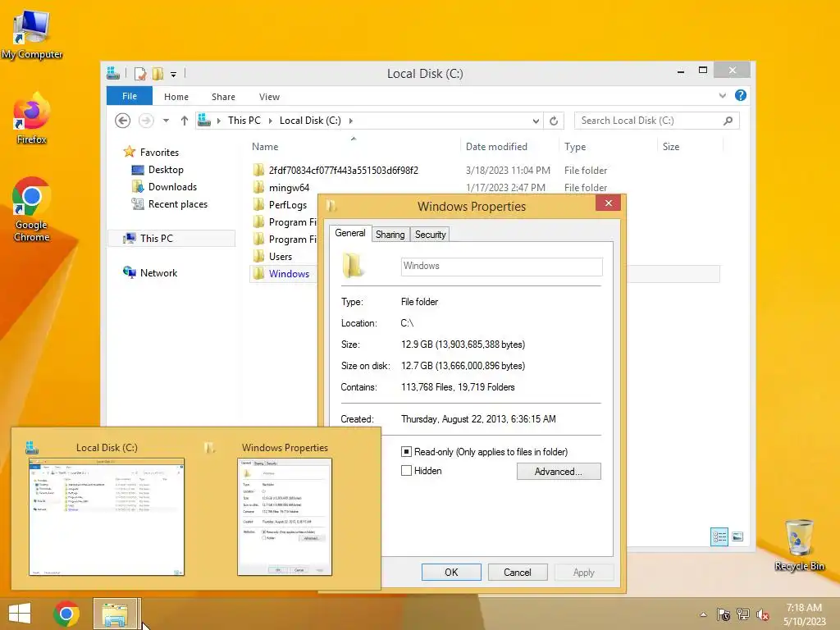Click Cancel in Windows Properties

(x=518, y=572)
